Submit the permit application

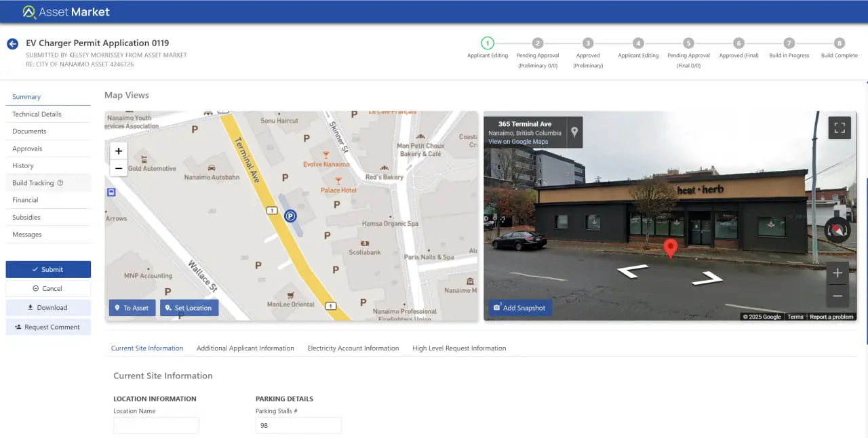click(x=48, y=269)
